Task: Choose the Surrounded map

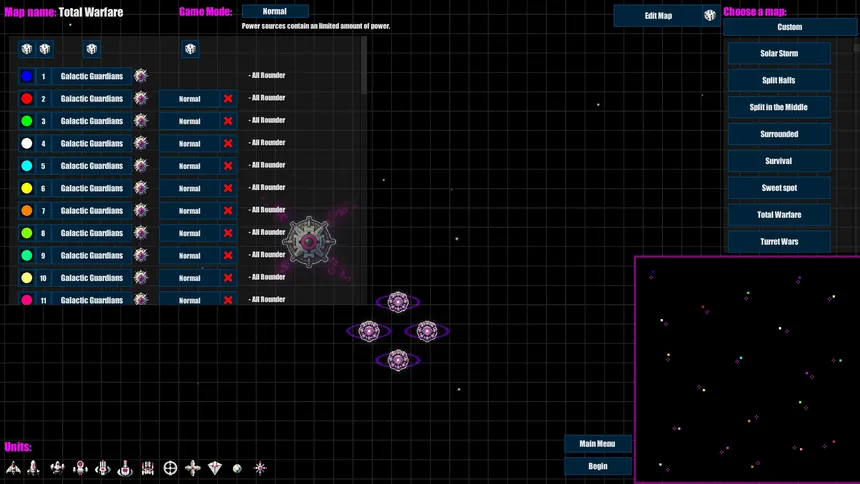Action: tap(779, 134)
